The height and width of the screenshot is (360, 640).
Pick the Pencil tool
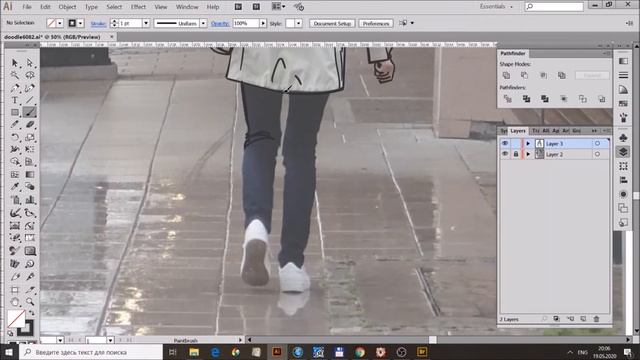click(x=15, y=124)
